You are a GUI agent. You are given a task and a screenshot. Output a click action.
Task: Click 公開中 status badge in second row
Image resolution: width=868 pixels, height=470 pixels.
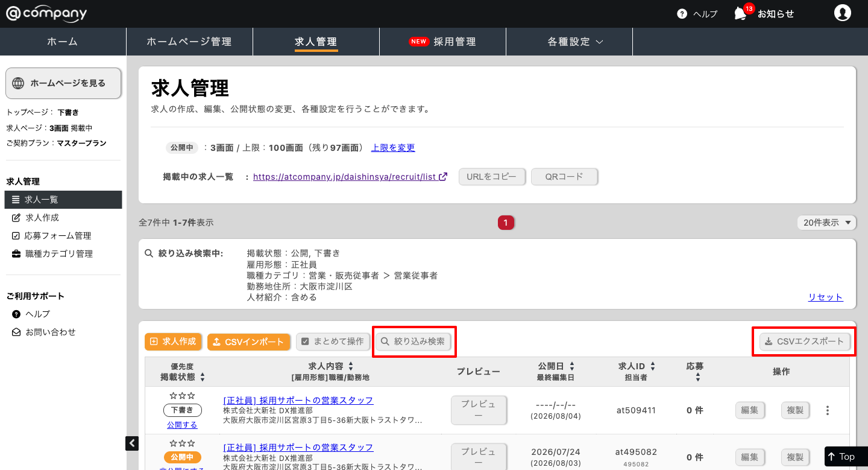point(182,457)
